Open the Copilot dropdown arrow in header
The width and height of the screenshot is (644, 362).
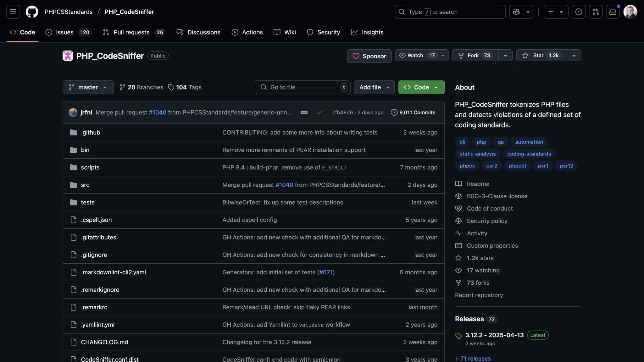tap(528, 12)
